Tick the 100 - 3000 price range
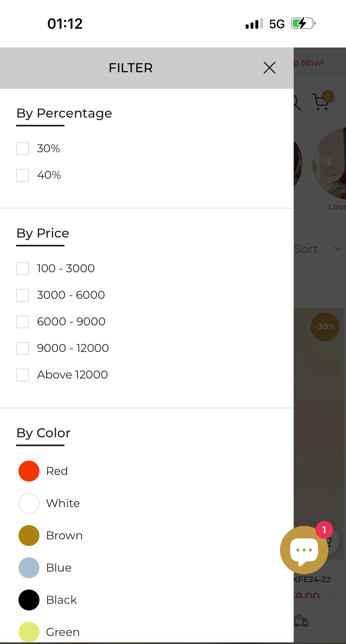This screenshot has width=346, height=644. [x=23, y=269]
